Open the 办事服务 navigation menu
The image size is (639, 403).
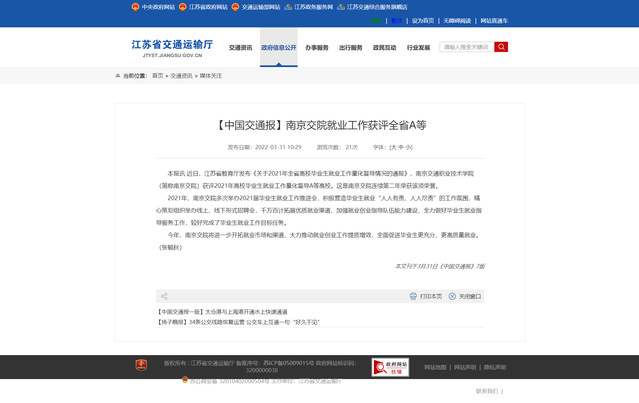[x=316, y=47]
